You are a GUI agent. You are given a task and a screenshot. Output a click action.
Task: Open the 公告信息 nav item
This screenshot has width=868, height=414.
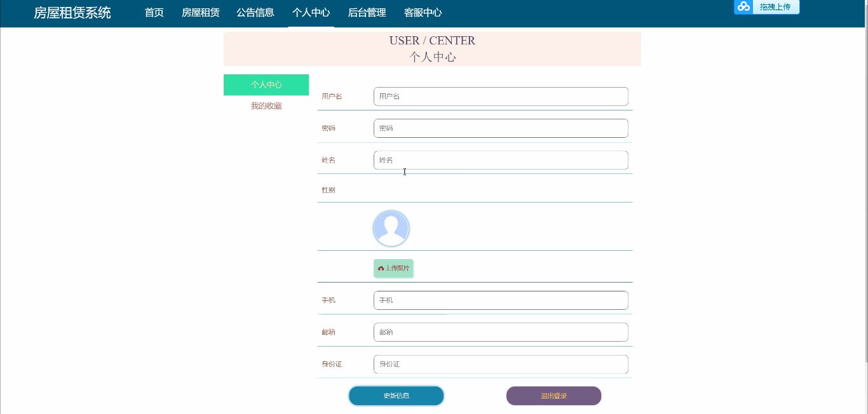(x=255, y=13)
